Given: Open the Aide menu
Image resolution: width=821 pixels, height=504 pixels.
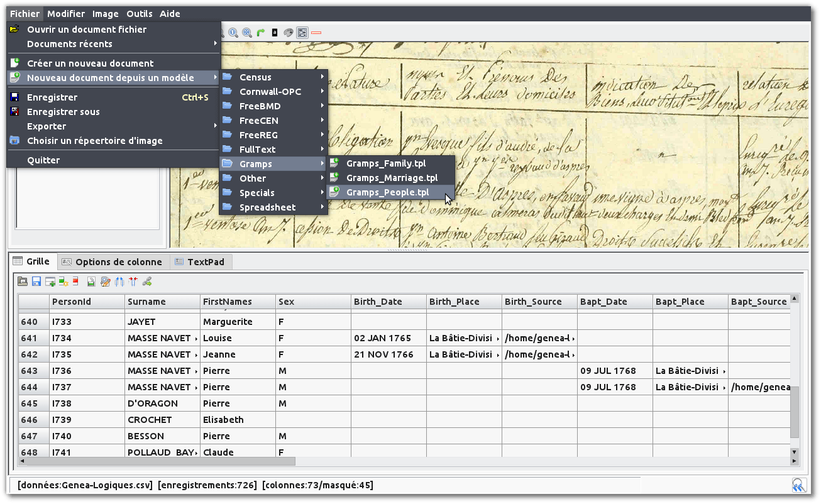Looking at the screenshot, I should pyautogui.click(x=170, y=14).
